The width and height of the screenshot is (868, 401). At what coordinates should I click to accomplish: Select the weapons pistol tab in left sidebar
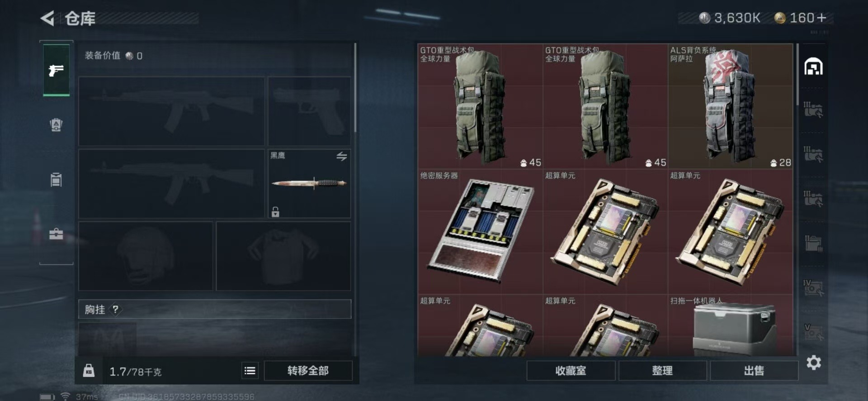pyautogui.click(x=56, y=70)
